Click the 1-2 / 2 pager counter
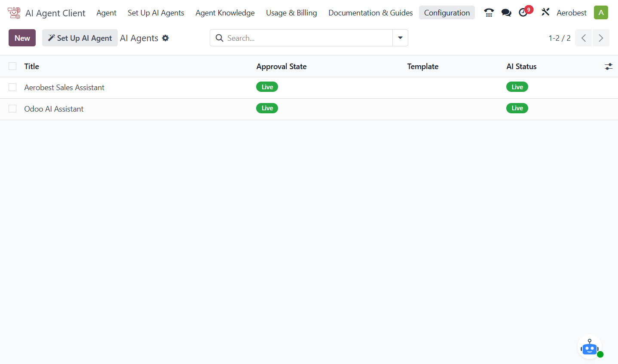The image size is (618, 364). pos(560,38)
